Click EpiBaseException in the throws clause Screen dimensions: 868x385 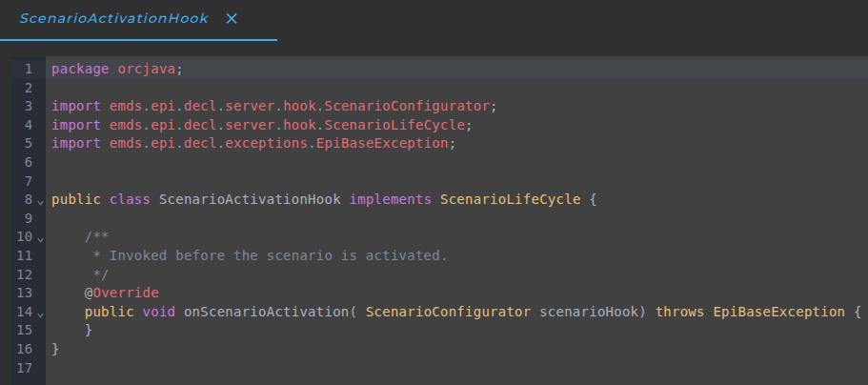pyautogui.click(x=778, y=312)
